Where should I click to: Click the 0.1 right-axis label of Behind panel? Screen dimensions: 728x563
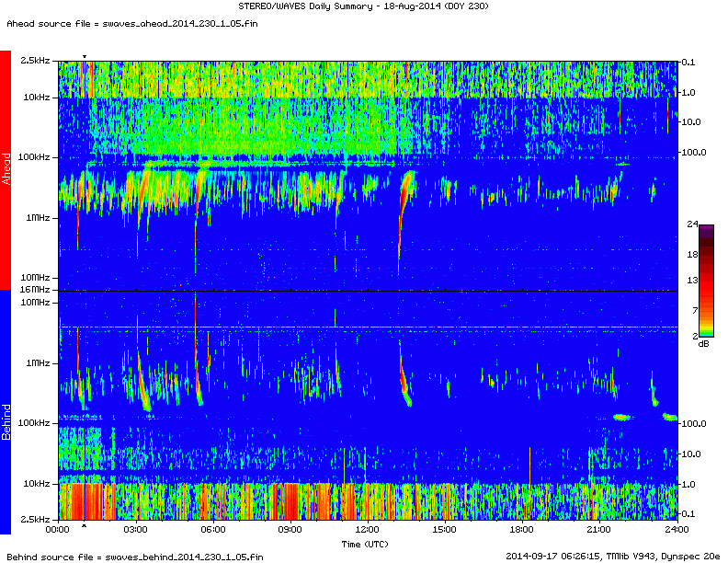tap(688, 513)
